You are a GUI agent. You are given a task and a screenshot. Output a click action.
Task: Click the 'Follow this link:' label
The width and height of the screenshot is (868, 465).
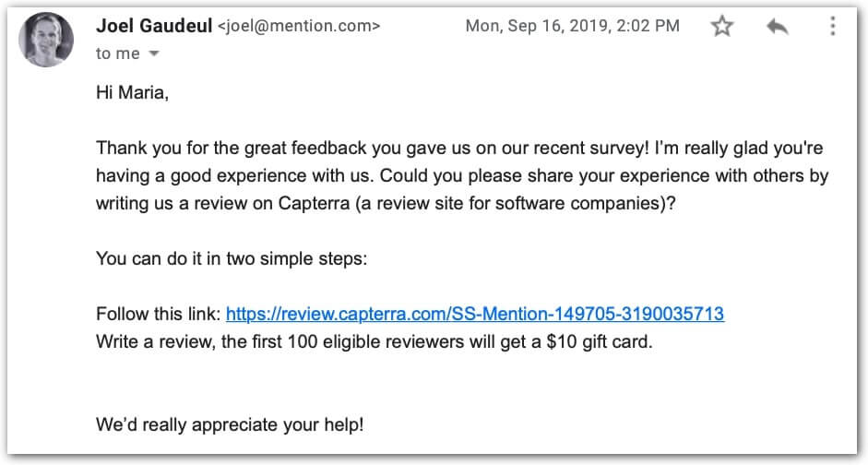[x=159, y=314]
